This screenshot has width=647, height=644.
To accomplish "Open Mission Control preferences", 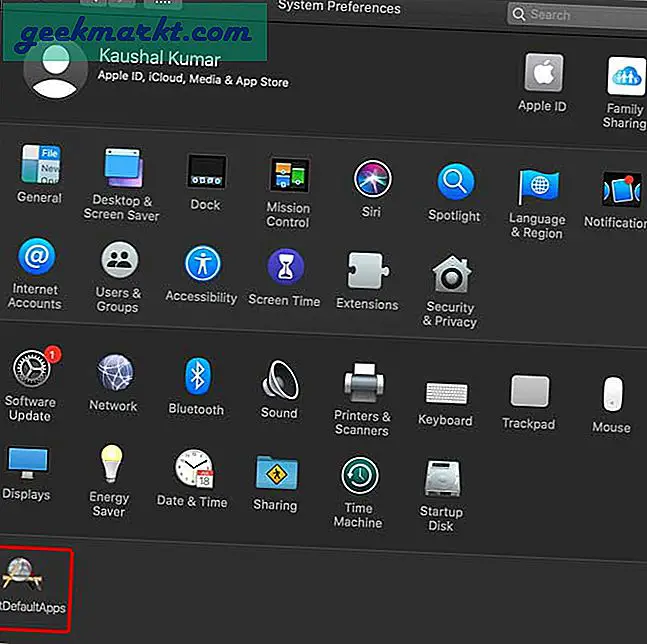I will click(288, 179).
